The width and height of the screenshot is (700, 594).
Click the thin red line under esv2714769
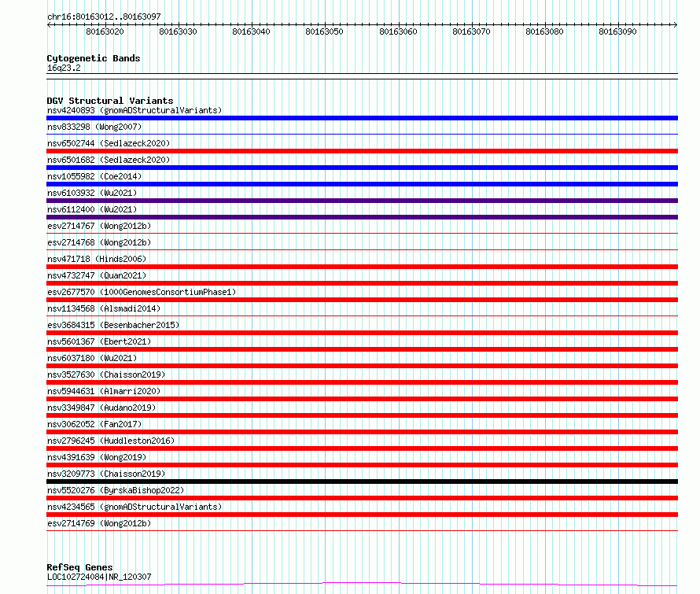coord(362,530)
